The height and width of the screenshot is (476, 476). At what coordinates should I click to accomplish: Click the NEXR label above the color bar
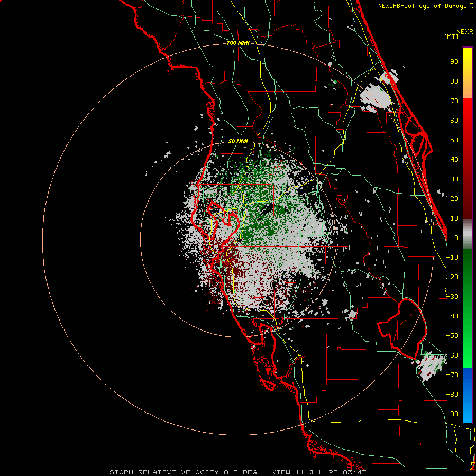[x=465, y=32]
